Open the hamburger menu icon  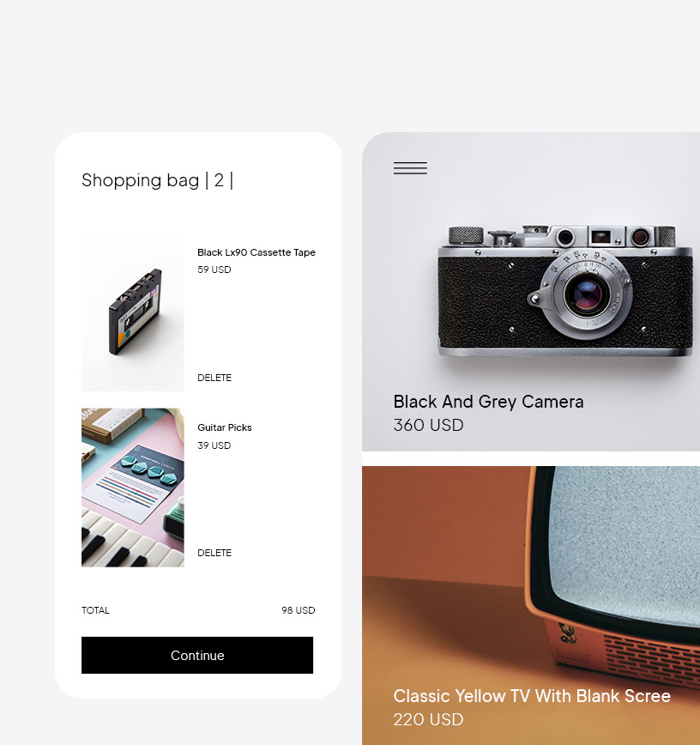click(410, 168)
